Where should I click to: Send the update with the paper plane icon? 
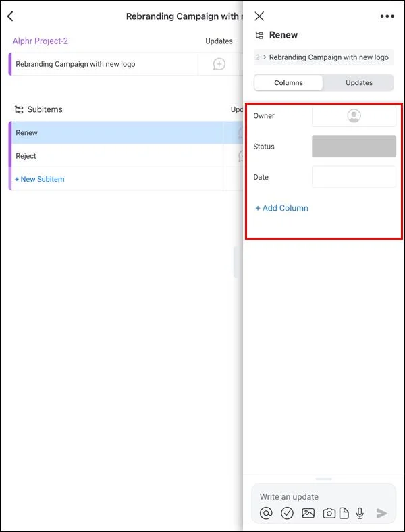(x=381, y=513)
